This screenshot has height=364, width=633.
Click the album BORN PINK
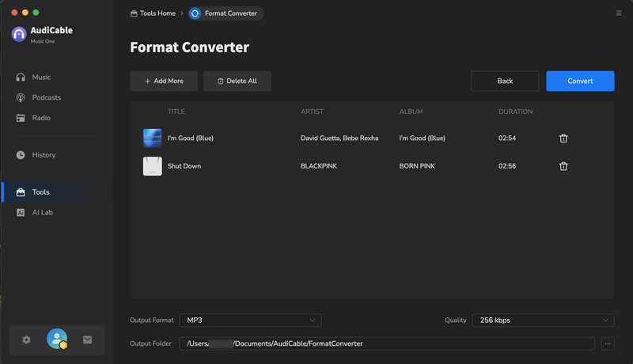pyautogui.click(x=417, y=166)
